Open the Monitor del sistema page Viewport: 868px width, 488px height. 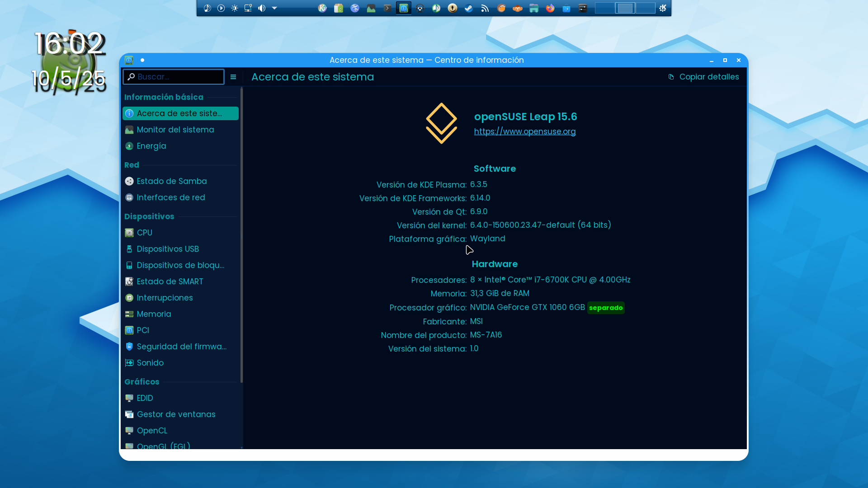coord(180,130)
